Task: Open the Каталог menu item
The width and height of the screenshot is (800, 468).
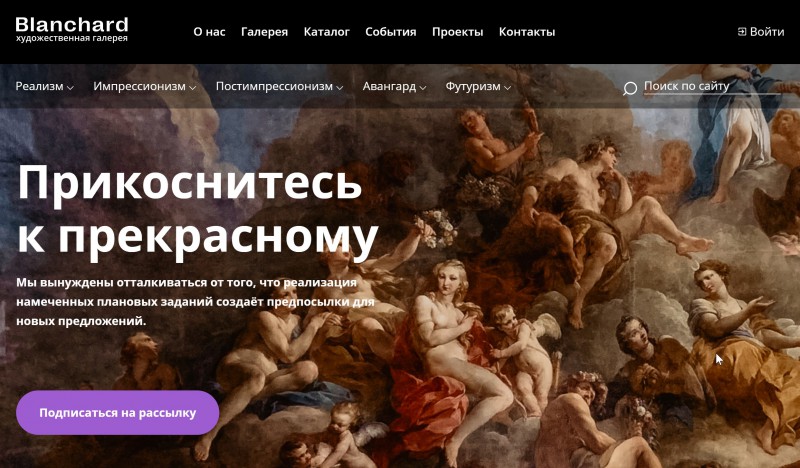Action: (327, 32)
